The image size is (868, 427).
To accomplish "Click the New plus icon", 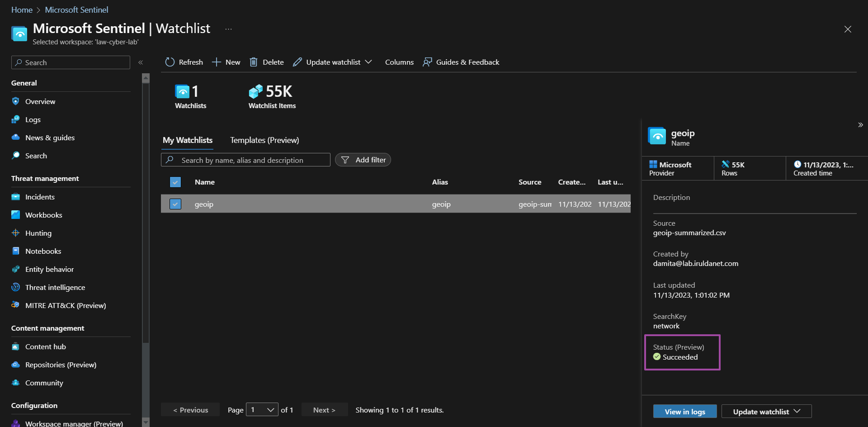I will pyautogui.click(x=216, y=62).
